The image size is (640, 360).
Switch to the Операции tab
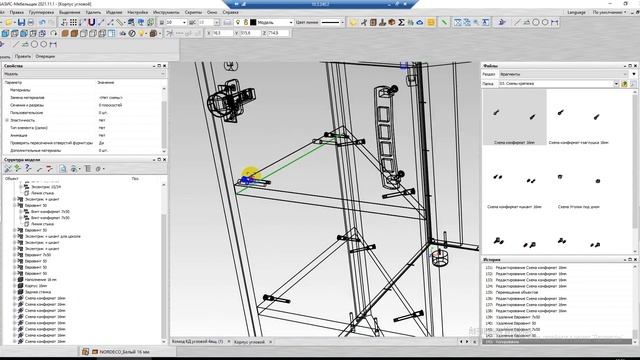coord(45,56)
